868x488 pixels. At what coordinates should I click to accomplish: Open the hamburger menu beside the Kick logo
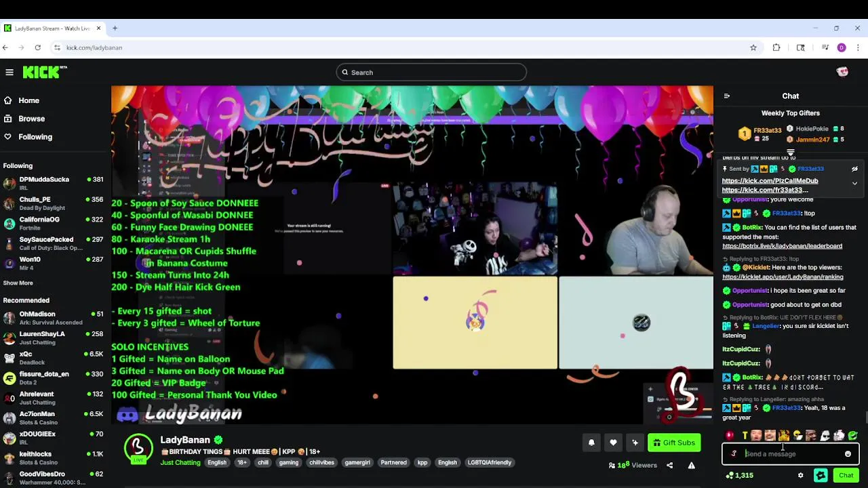click(9, 72)
